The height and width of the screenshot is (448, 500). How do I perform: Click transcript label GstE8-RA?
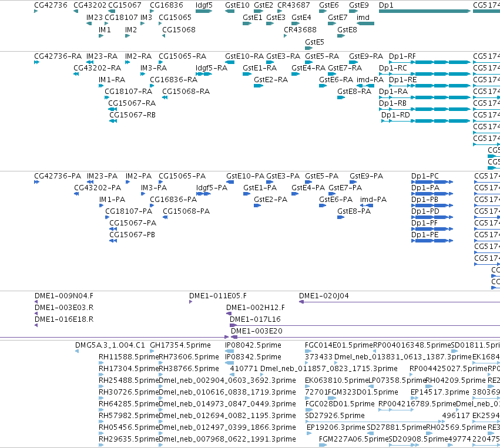(x=354, y=92)
